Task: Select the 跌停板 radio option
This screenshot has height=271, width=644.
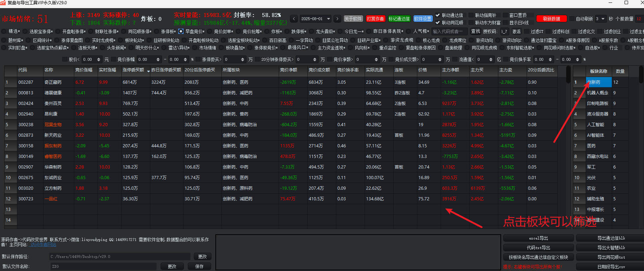Action: [x=287, y=31]
